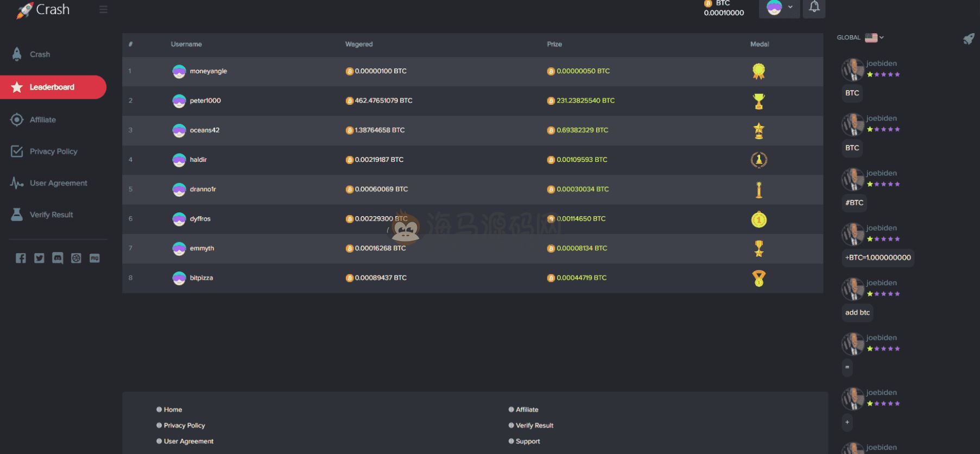Expand the user avatar dropdown
Image resolution: width=980 pixels, height=454 pixels.
click(779, 8)
